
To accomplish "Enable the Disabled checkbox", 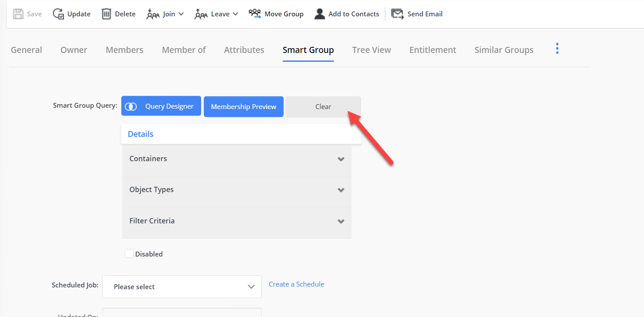I will [x=129, y=253].
